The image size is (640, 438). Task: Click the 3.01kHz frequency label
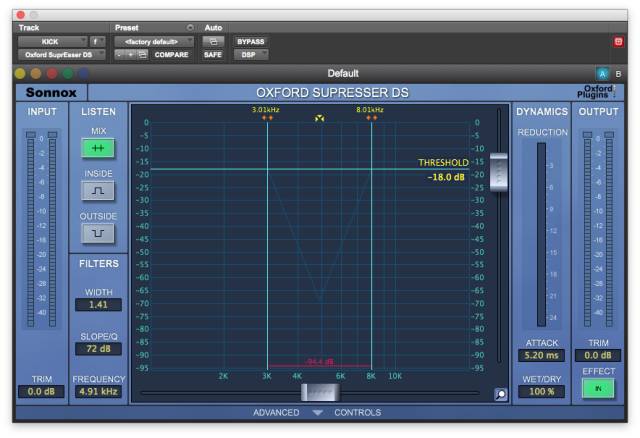click(266, 110)
